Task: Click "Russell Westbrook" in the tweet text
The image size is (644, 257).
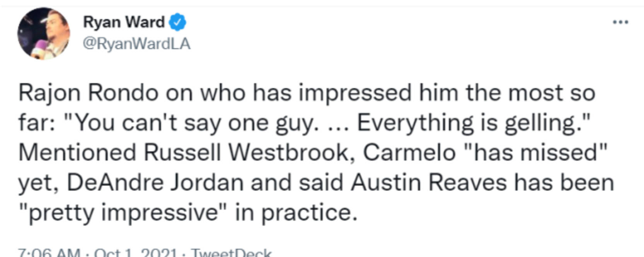Action: coord(247,152)
